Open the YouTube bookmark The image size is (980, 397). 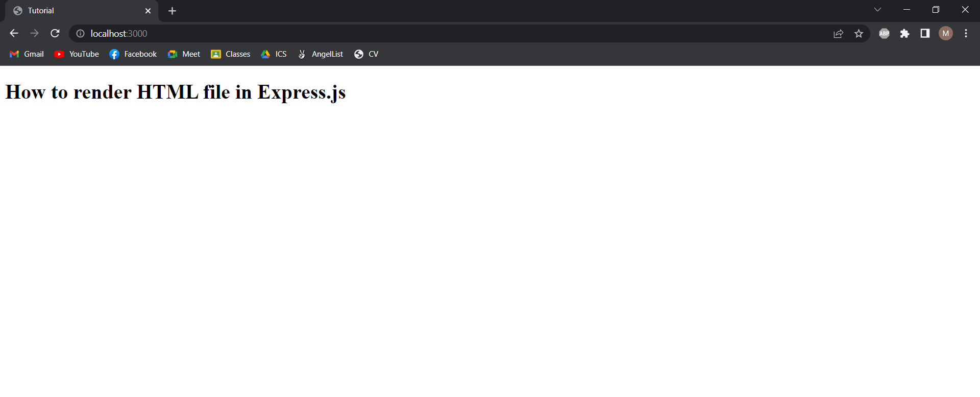(x=77, y=54)
